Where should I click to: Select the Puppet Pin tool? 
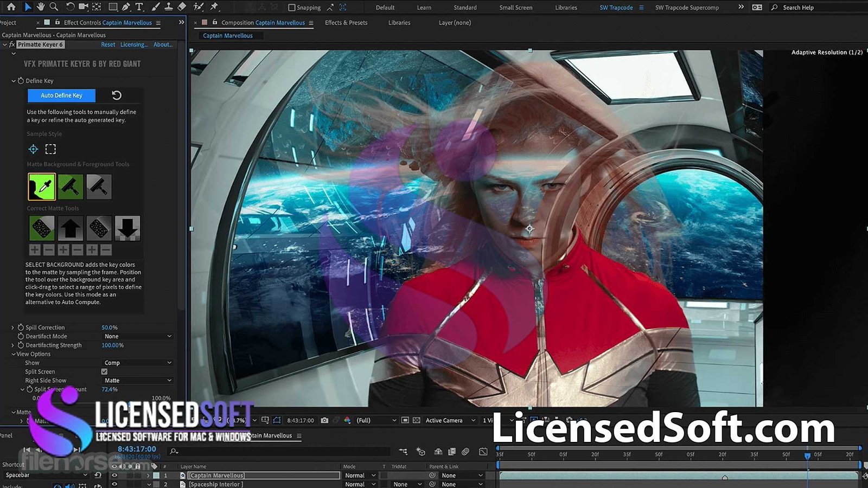[x=214, y=7]
